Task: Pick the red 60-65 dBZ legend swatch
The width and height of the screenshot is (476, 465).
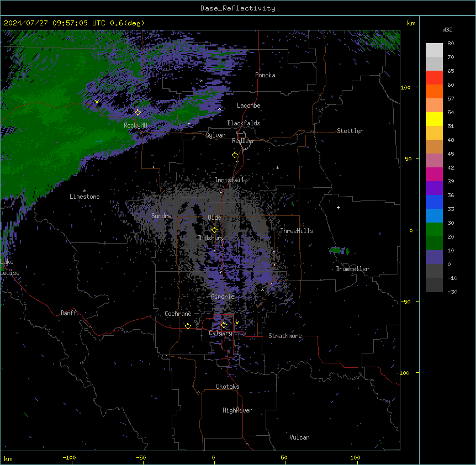Action: [434, 77]
